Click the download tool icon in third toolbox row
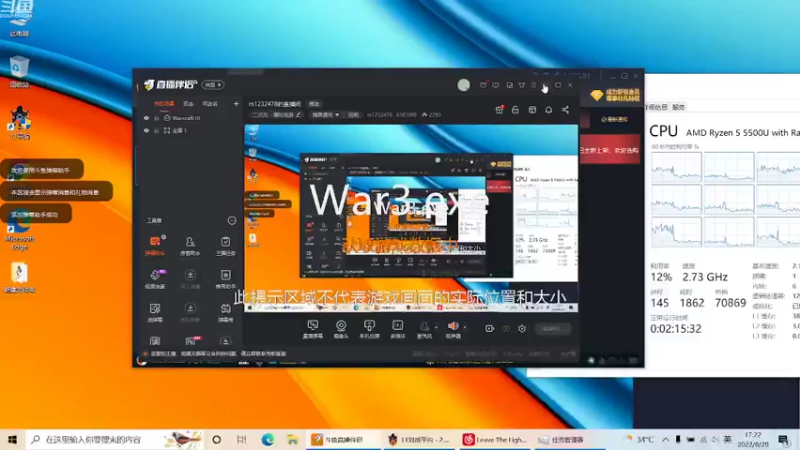The height and width of the screenshot is (450, 800). (x=190, y=312)
